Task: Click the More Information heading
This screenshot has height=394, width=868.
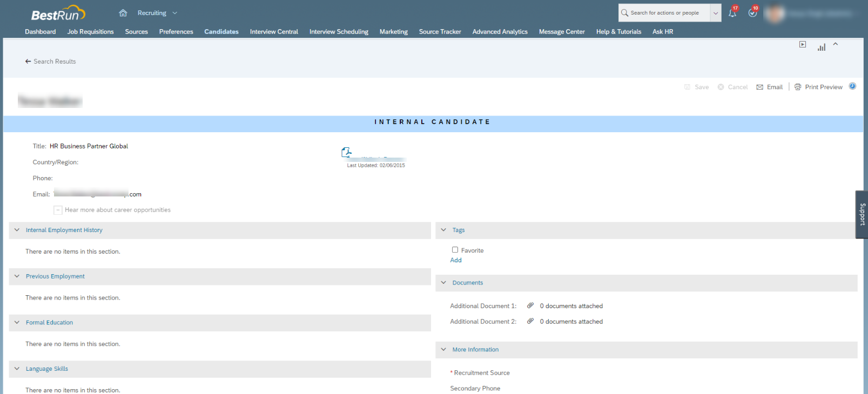Action: point(475,350)
